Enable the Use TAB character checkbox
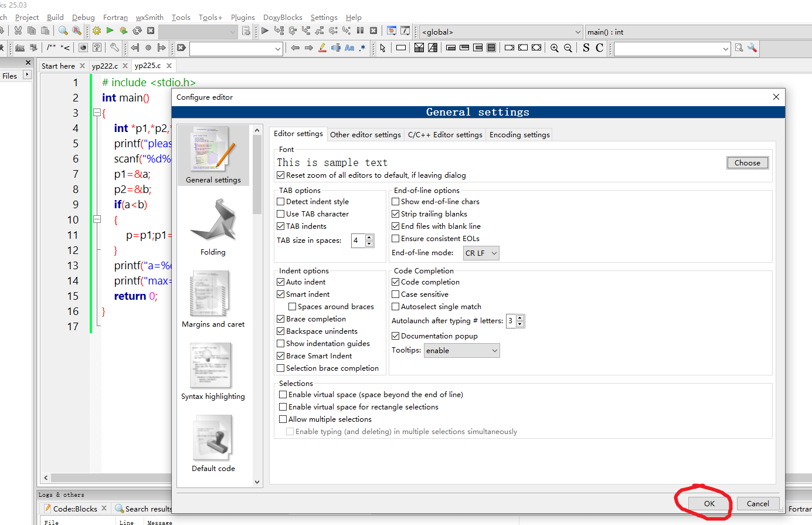812x525 pixels. (280, 214)
